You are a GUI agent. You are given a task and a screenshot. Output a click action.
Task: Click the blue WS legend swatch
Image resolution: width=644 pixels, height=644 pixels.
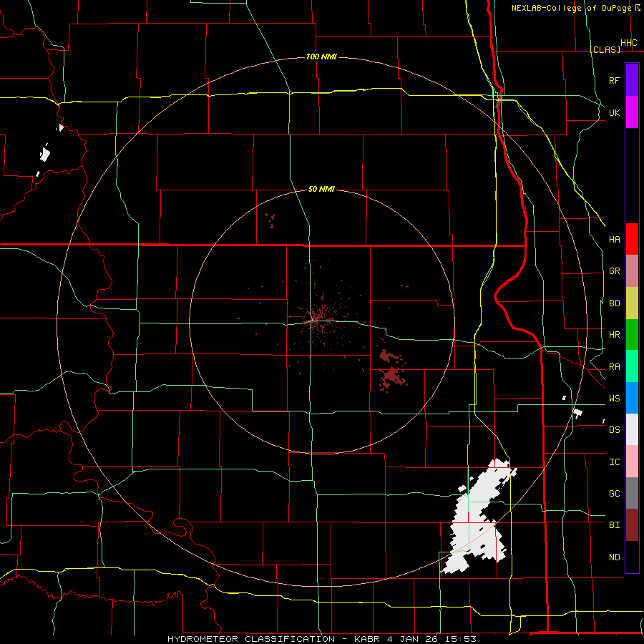click(x=632, y=398)
